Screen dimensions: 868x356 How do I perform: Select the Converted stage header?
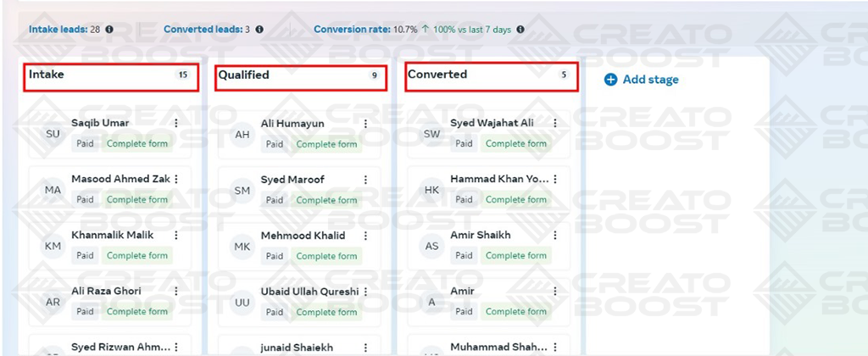pyautogui.click(x=492, y=76)
